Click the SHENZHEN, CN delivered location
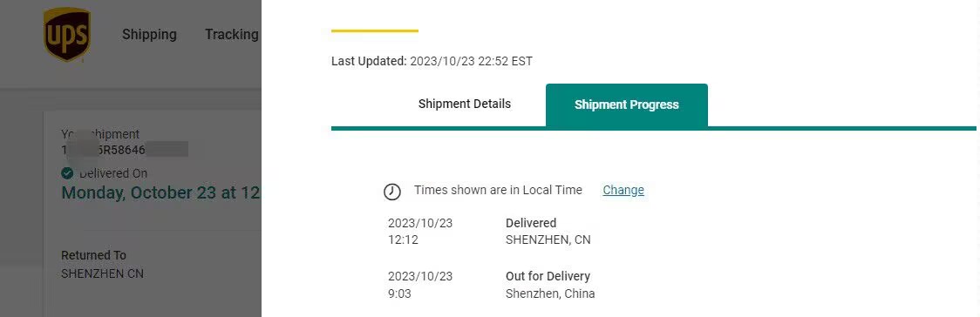The image size is (980, 317). (548, 239)
